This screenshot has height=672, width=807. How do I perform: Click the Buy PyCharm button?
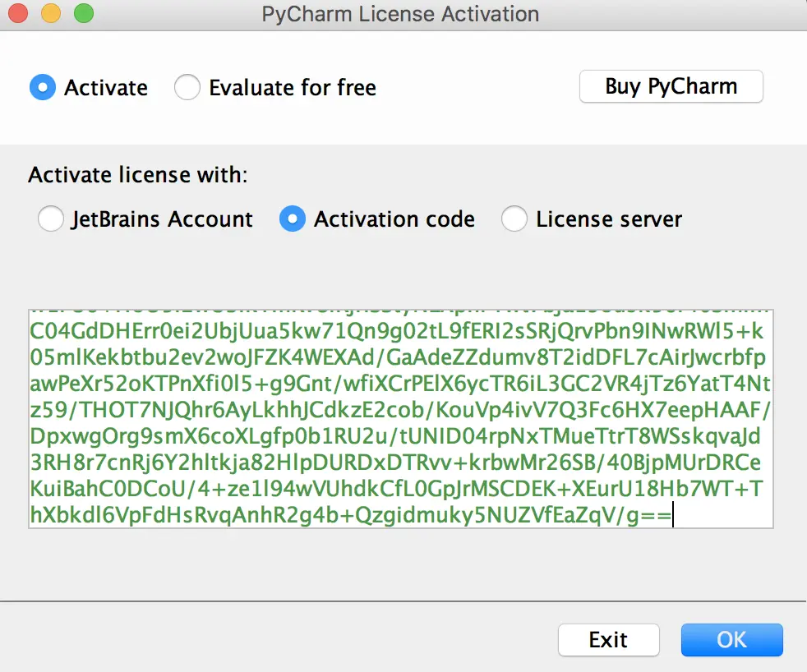click(x=671, y=86)
